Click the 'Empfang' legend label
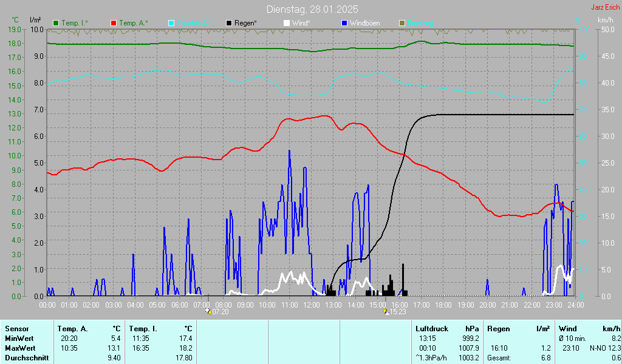Screen dimensions: 622x364 (420, 24)
